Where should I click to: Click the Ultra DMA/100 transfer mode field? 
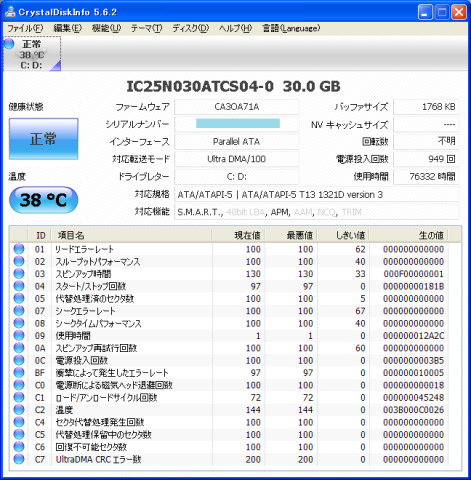[x=237, y=159]
